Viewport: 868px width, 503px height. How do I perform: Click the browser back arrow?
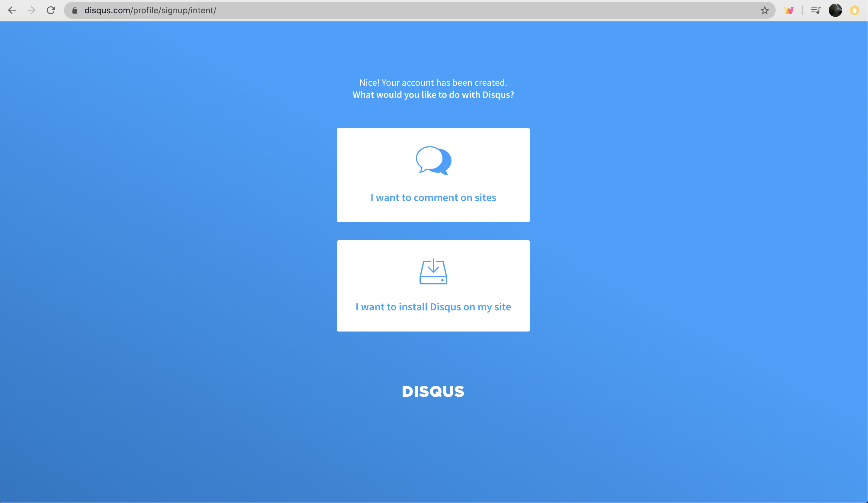click(12, 10)
